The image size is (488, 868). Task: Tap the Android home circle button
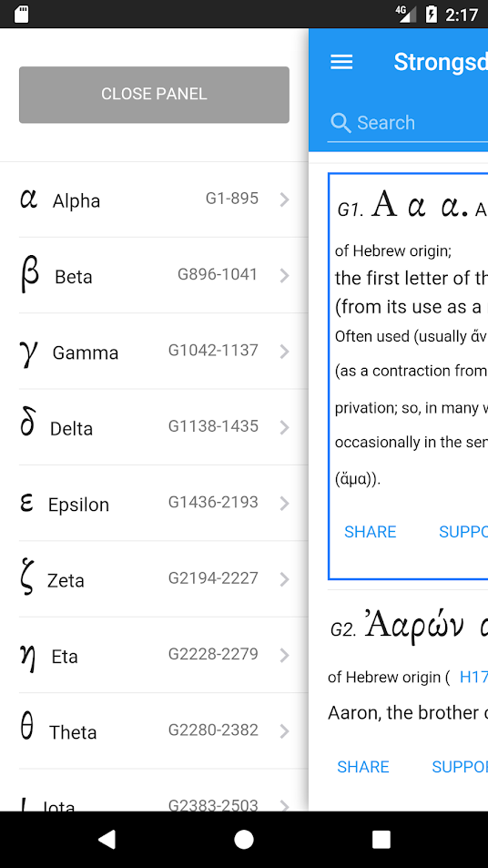[243, 839]
